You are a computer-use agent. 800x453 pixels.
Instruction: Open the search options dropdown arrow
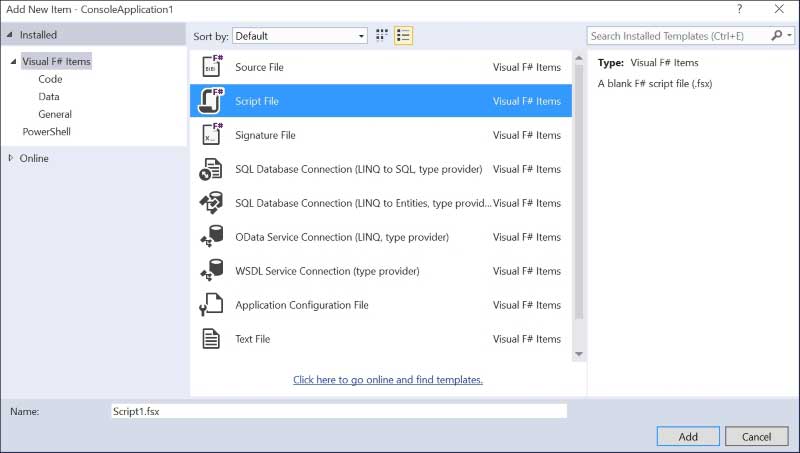(x=789, y=36)
